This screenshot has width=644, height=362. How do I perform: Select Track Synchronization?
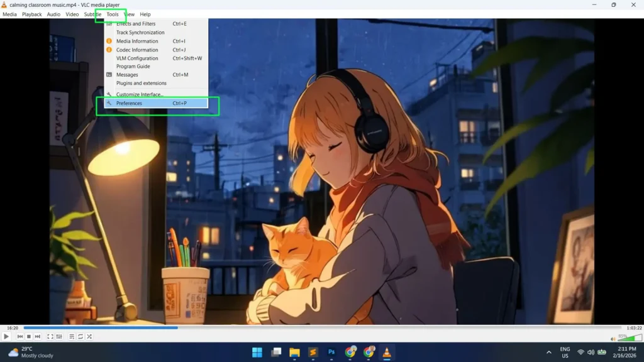point(140,32)
